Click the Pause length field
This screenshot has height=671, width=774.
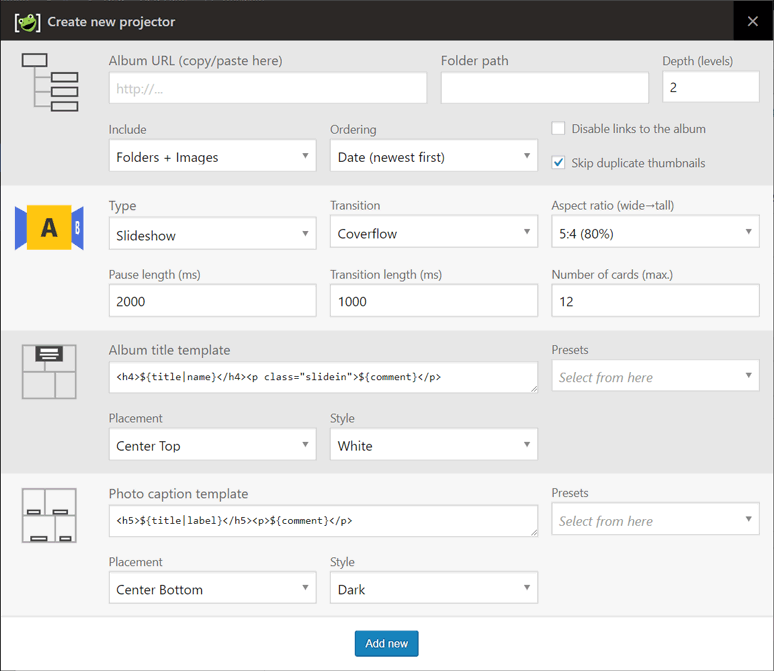point(212,301)
